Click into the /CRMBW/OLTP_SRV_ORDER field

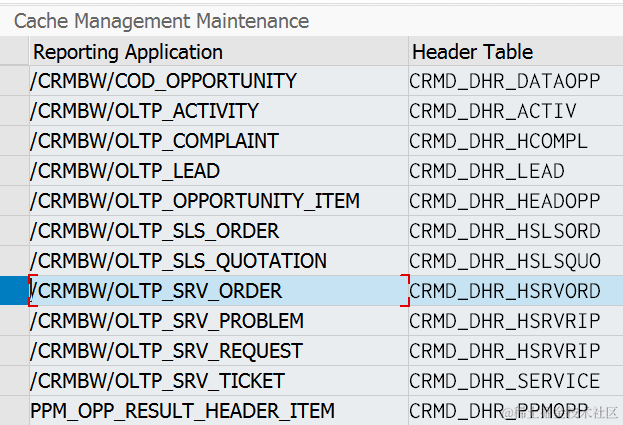(x=219, y=291)
